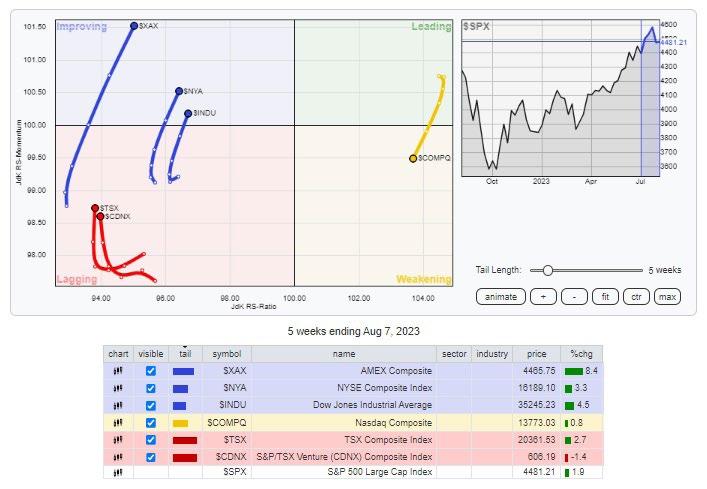707x489 pixels.
Task: Select the $NYA data point on graph
Action: [x=179, y=91]
